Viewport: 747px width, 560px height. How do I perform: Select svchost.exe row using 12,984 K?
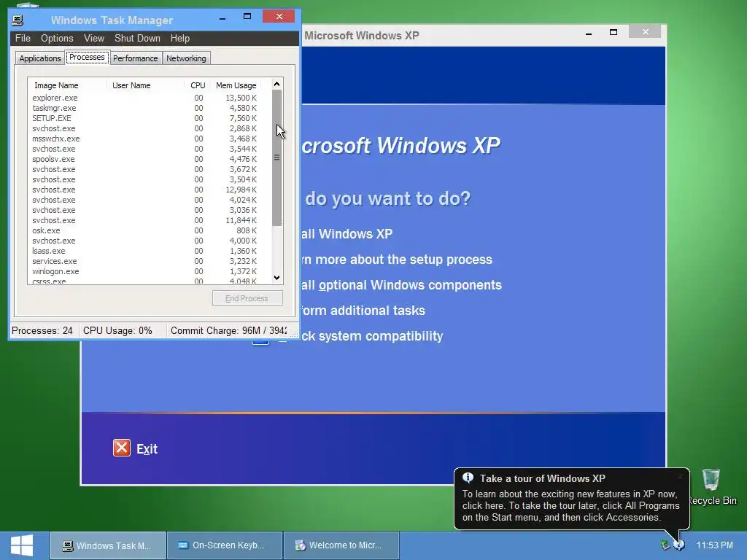(145, 190)
